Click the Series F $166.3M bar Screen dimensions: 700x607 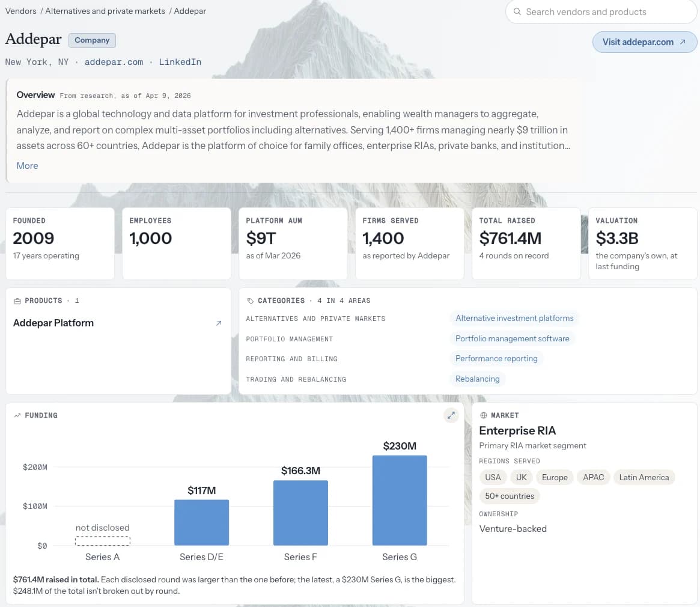pyautogui.click(x=300, y=513)
